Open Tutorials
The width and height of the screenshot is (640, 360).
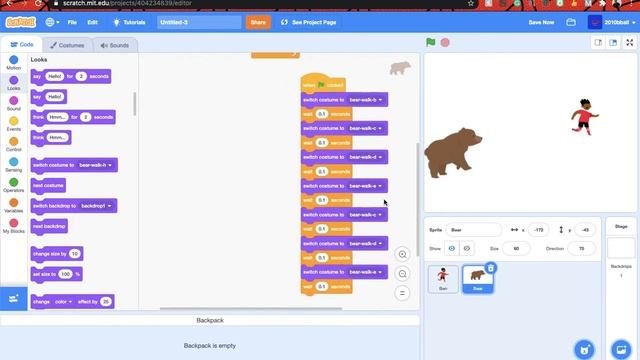(129, 22)
